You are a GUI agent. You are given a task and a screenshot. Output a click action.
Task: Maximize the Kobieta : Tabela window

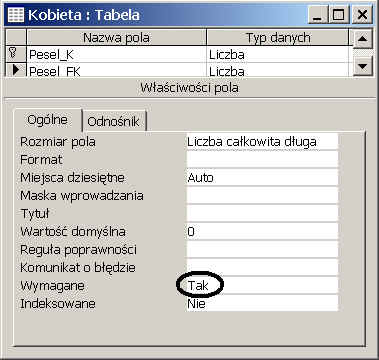(339, 15)
